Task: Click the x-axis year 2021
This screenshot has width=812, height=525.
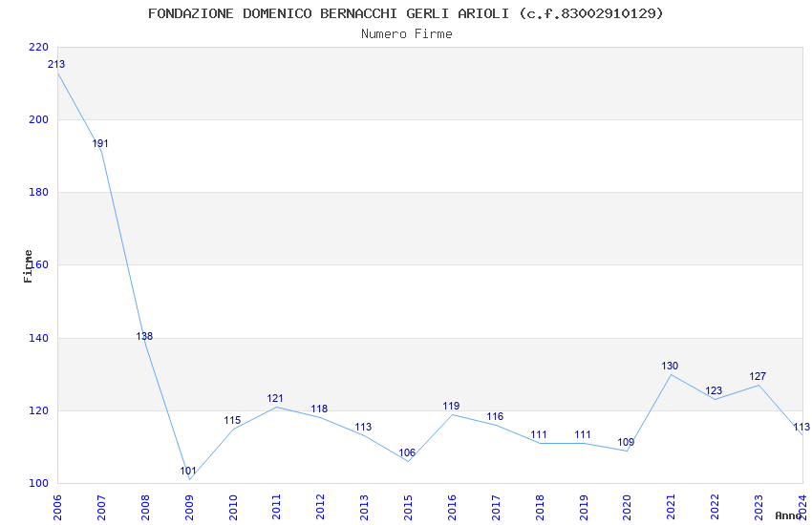Action: pyautogui.click(x=672, y=508)
